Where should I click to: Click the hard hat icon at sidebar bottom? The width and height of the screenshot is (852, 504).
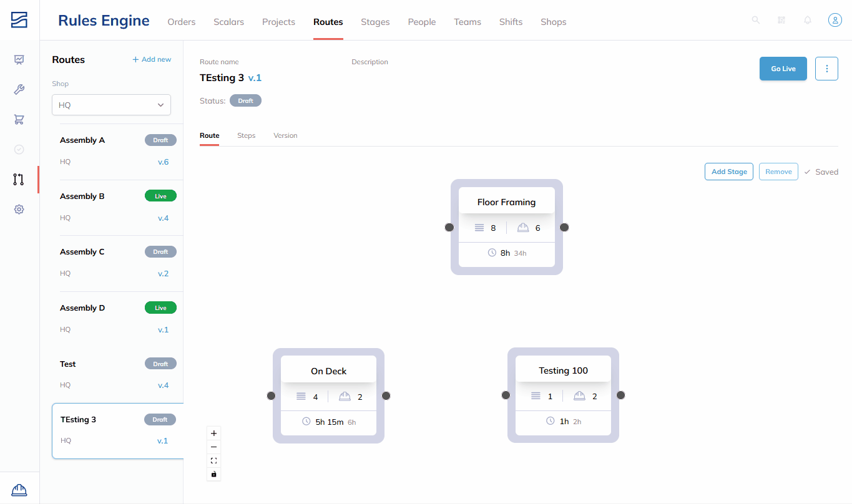(x=19, y=490)
